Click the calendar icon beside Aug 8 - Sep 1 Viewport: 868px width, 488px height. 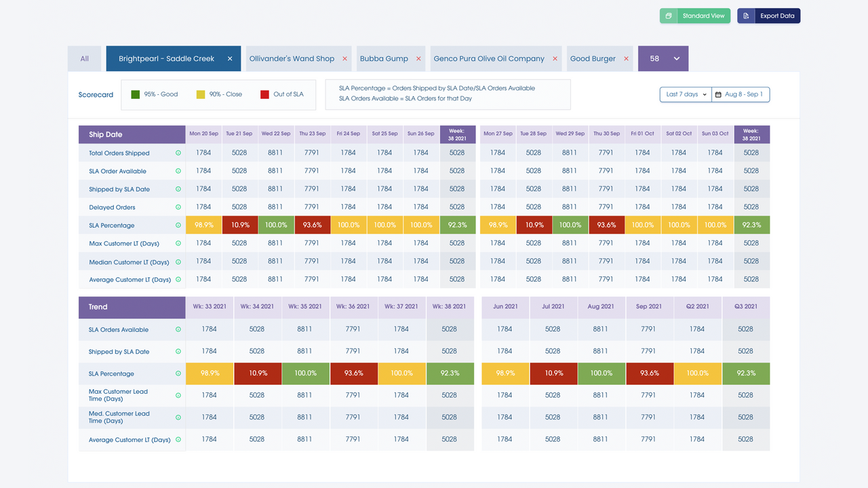(x=717, y=94)
